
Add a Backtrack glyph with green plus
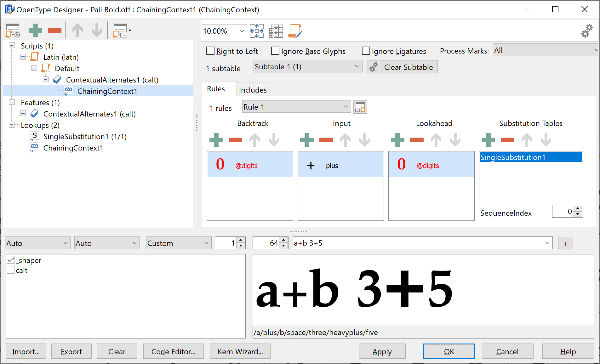216,140
